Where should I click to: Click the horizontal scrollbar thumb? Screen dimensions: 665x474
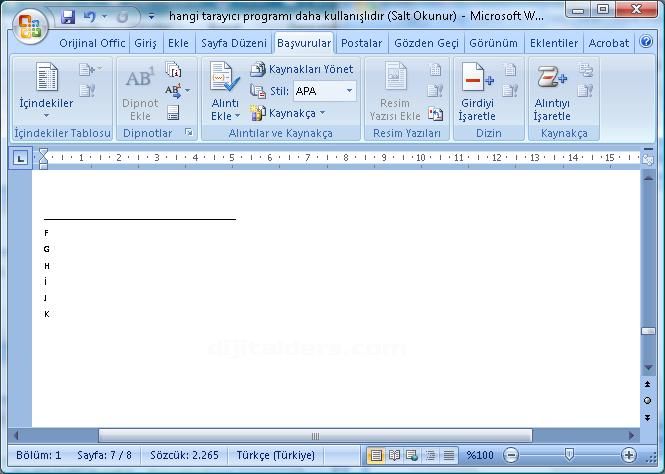tap(315, 435)
